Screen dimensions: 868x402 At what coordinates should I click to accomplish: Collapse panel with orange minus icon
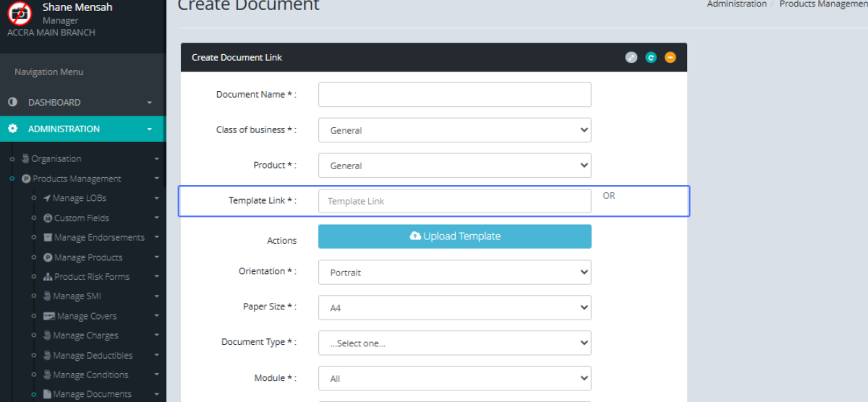[x=670, y=58]
